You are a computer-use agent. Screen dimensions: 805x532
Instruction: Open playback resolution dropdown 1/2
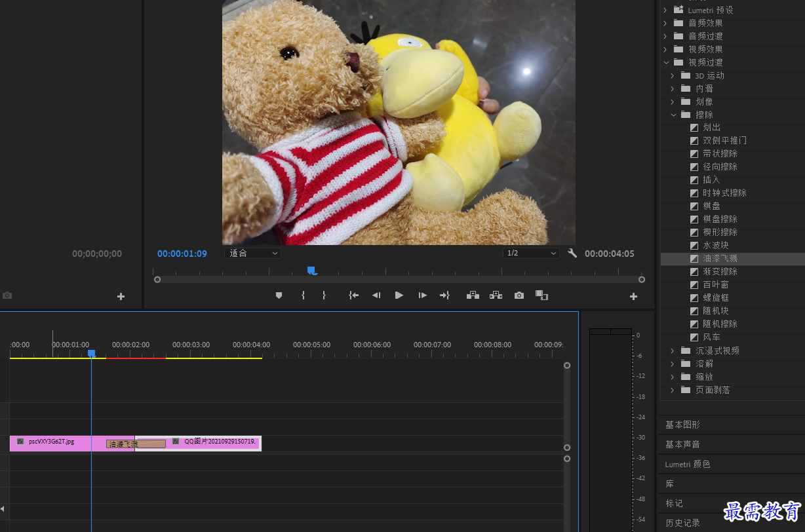[531, 253]
